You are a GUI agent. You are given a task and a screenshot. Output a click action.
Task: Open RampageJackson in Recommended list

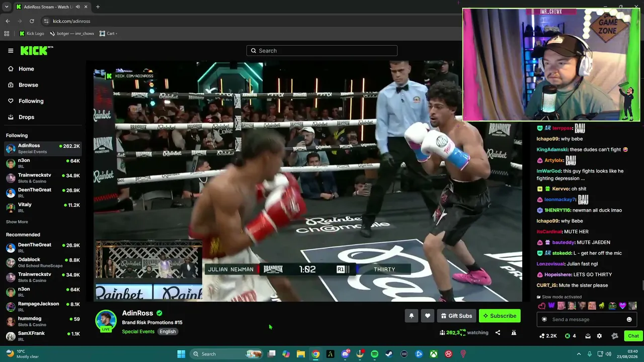(43, 307)
